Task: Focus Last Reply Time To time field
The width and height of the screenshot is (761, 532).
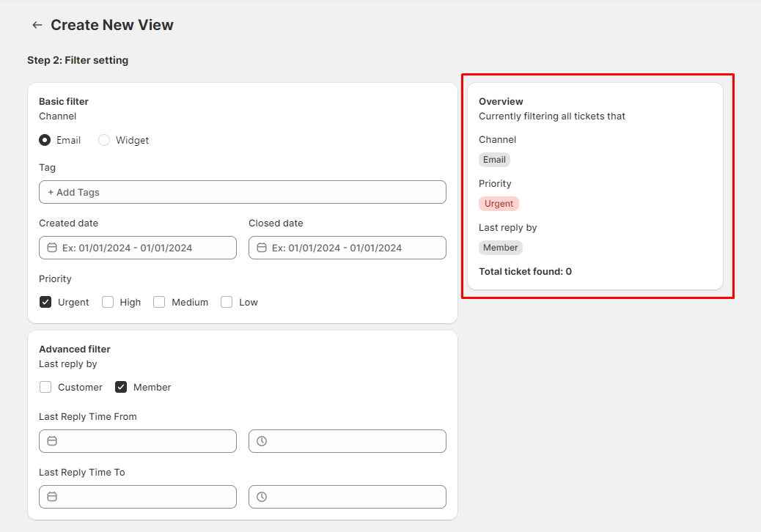Action: pyautogui.click(x=348, y=497)
